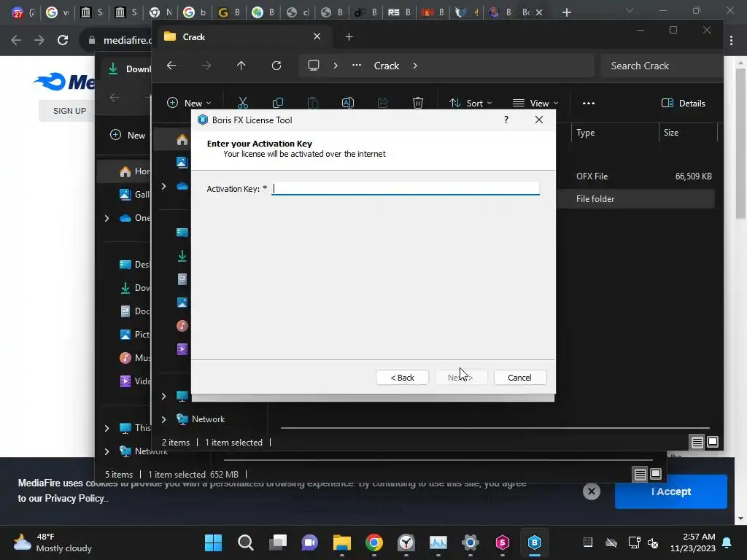Screen dimensions: 747x560
Task: Open the notification bell in system tray
Action: [727, 542]
